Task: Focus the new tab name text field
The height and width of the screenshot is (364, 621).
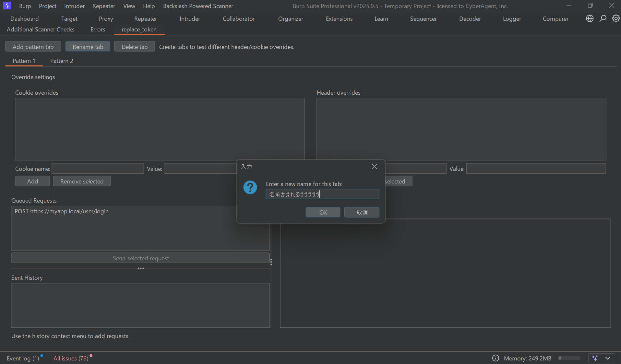Action: coord(322,194)
